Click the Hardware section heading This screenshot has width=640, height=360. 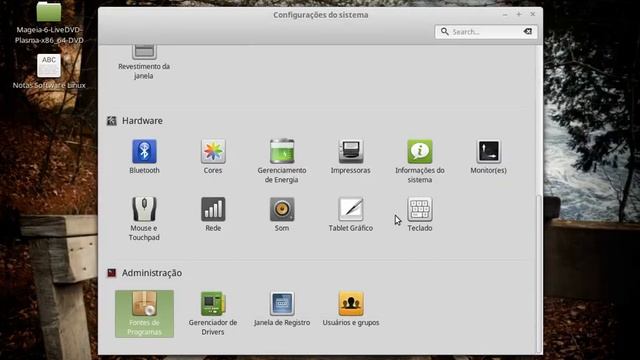142,121
